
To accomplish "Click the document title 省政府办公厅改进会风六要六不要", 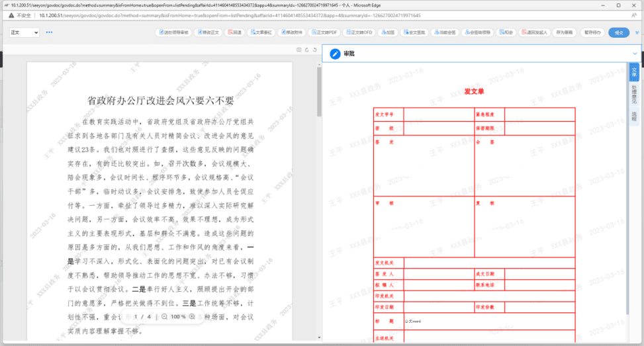I will (160, 101).
